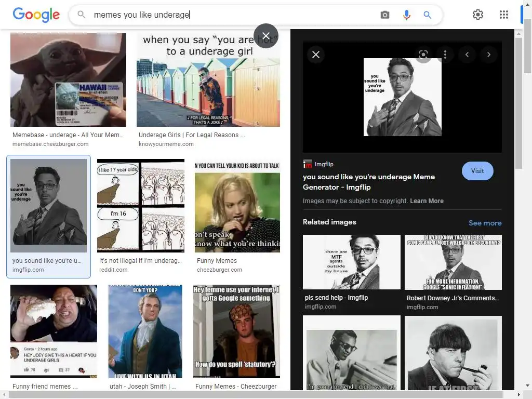Click 'memebase.cheezburger.com' source text
The height and width of the screenshot is (399, 532).
point(50,144)
